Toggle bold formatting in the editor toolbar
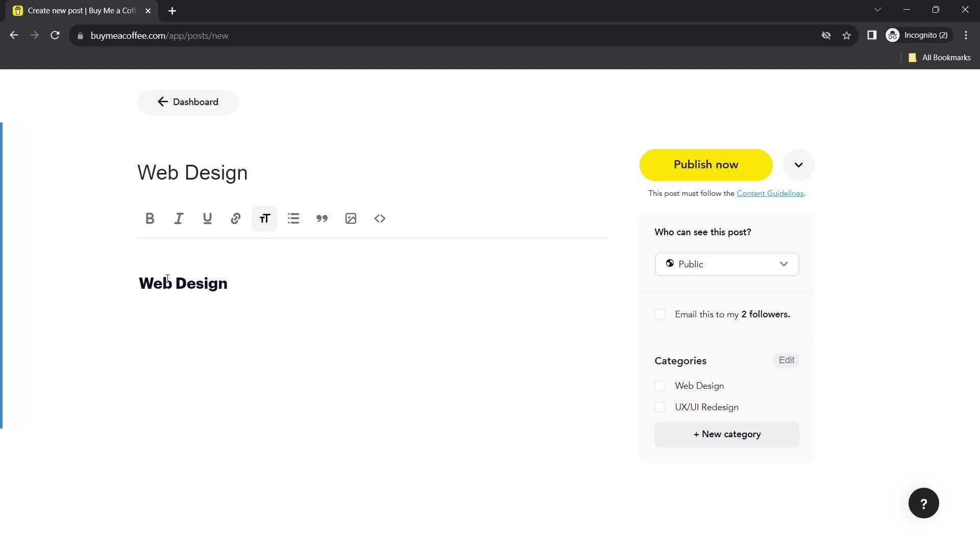 point(150,219)
